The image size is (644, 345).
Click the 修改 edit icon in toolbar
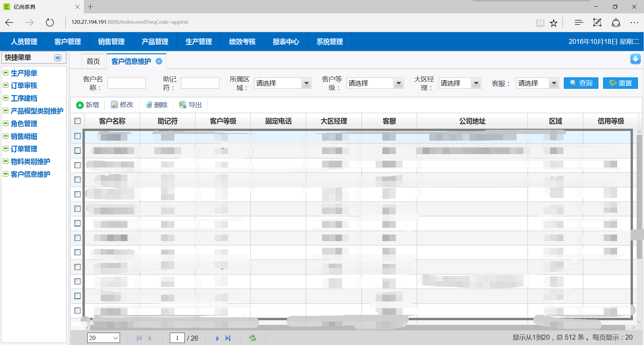115,105
